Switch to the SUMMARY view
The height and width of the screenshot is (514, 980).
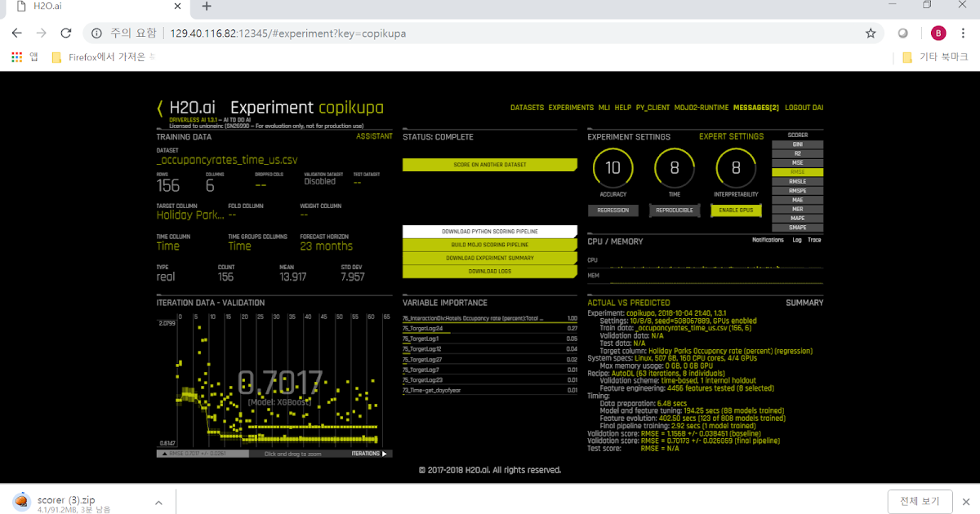pos(804,303)
